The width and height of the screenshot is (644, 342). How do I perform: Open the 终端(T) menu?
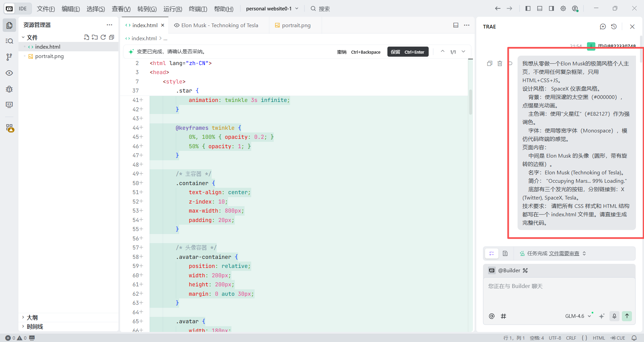click(198, 9)
